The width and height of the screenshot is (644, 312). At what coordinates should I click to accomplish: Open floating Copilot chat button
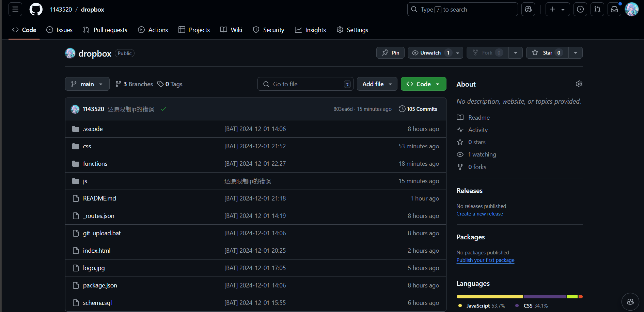[630, 302]
